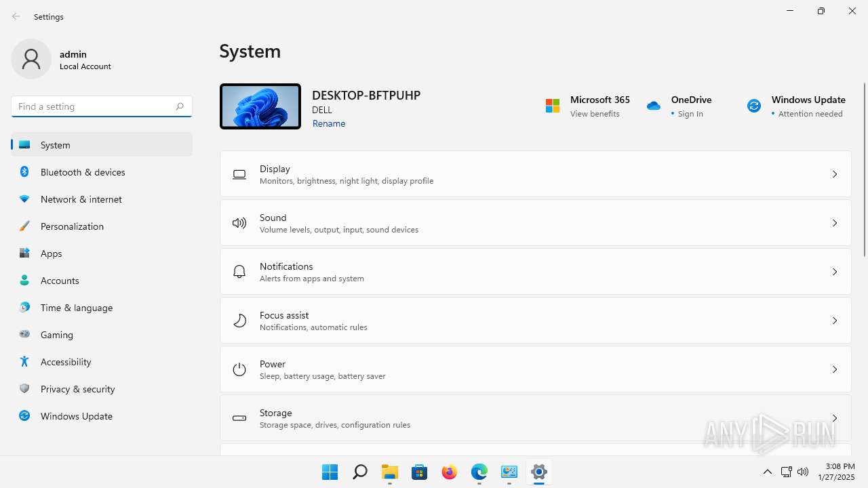Viewport: 868px width, 488px height.
Task: Launch Microsoft Edge from taskbar
Action: point(479,472)
